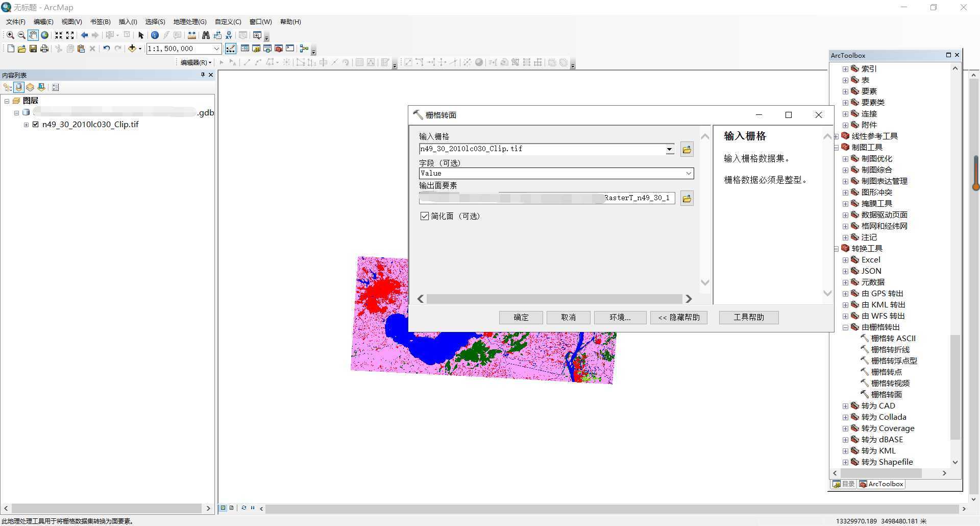Viewport: 980px width, 526px height.
Task: Expand the 制图优化 toolset
Action: (845, 159)
